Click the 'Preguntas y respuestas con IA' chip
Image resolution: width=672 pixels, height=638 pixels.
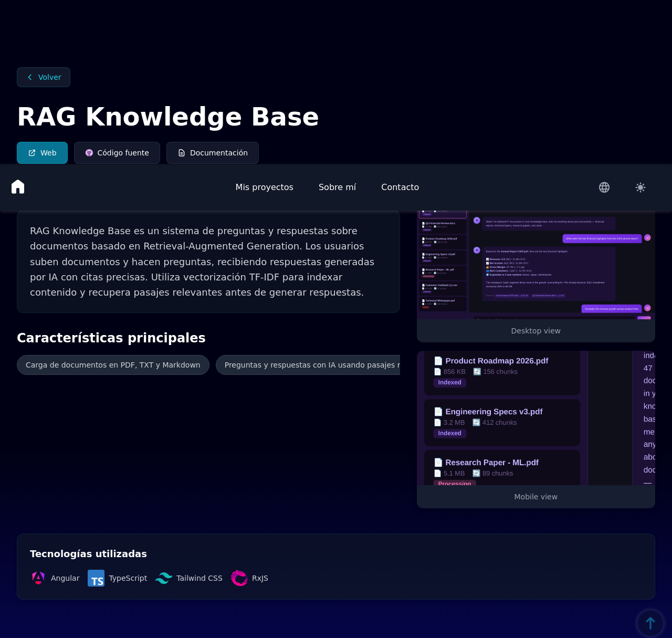[x=308, y=365]
